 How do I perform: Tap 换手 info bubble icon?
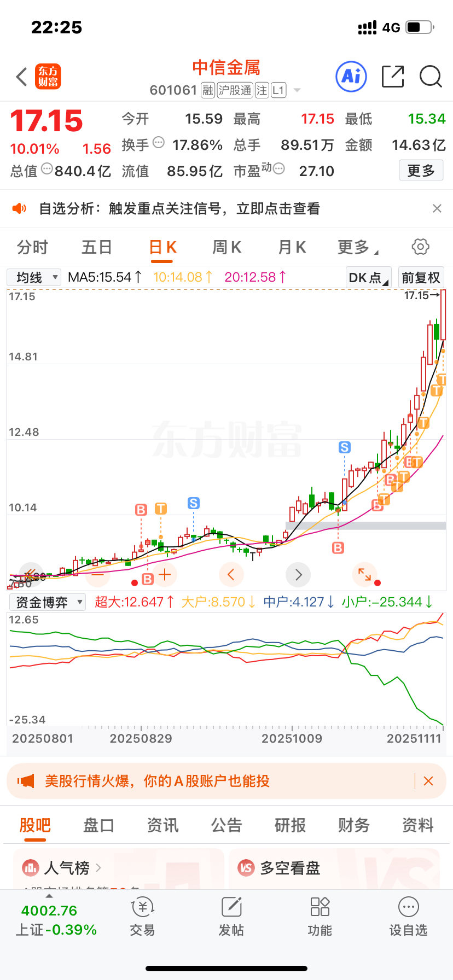(159, 142)
